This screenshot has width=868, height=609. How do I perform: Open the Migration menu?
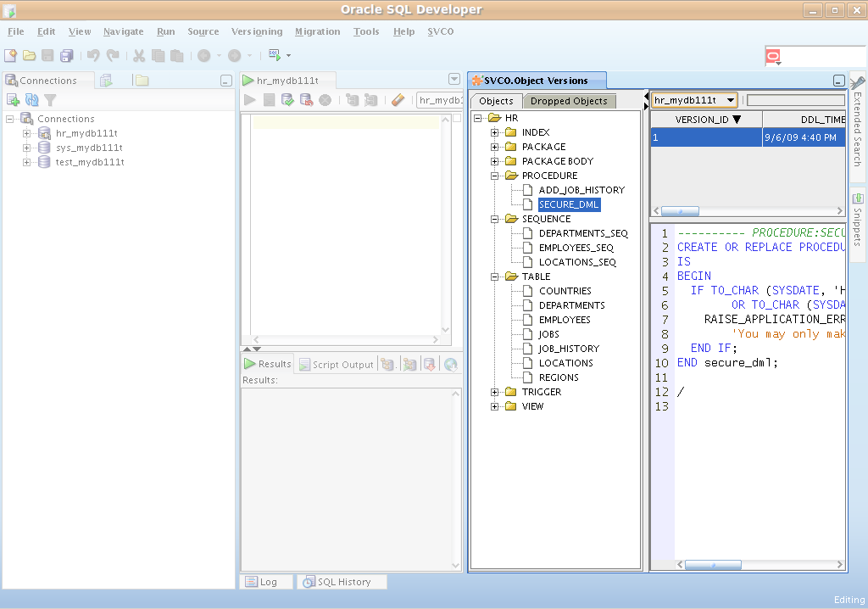tap(317, 31)
